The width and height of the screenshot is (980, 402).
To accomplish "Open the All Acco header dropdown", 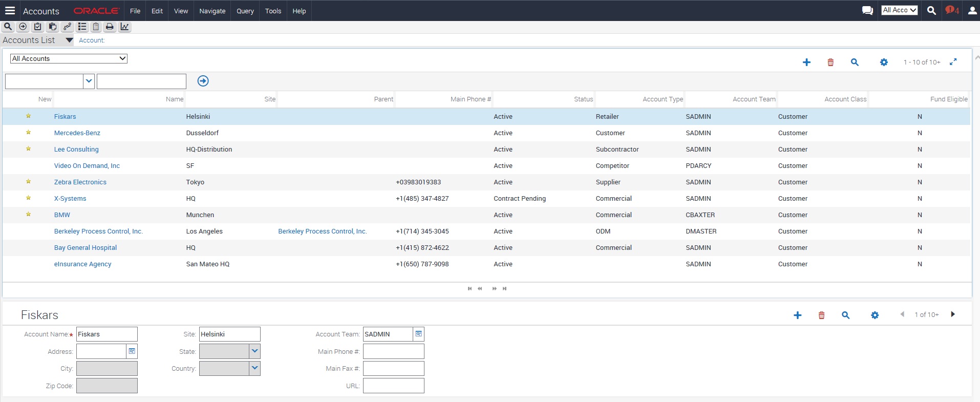I will [x=899, y=10].
